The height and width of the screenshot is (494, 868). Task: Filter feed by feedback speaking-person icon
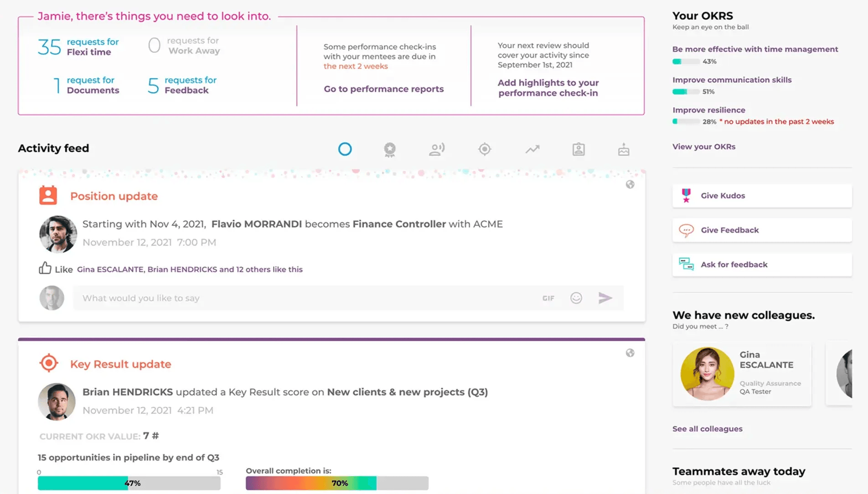pos(436,150)
